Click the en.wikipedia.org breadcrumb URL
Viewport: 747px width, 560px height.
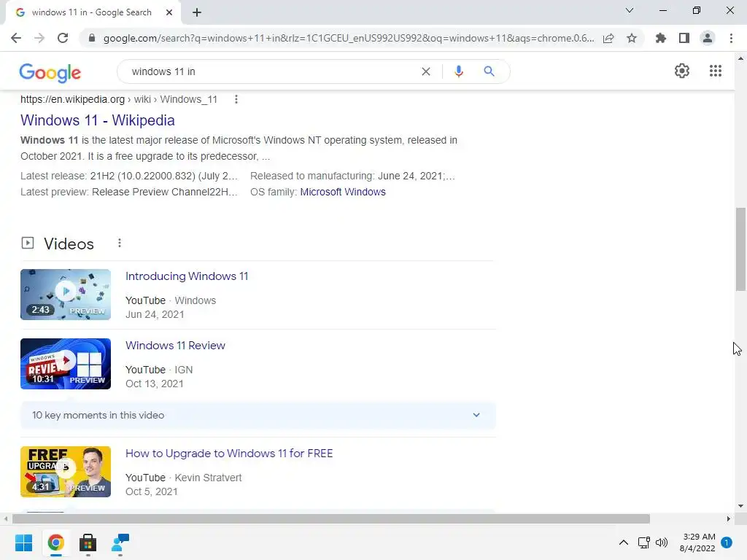click(x=72, y=99)
